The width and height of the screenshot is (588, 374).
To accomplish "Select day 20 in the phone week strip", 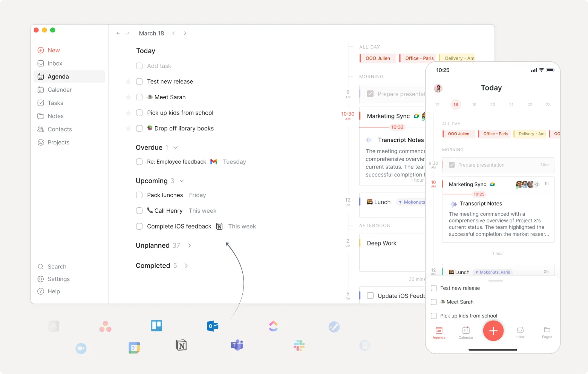I will (493, 104).
